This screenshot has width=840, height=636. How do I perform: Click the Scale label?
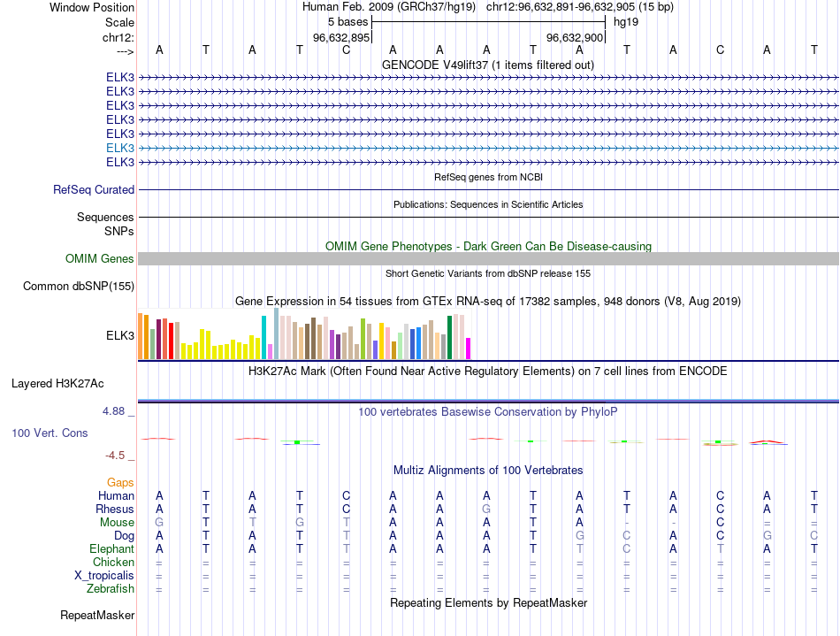[x=119, y=22]
